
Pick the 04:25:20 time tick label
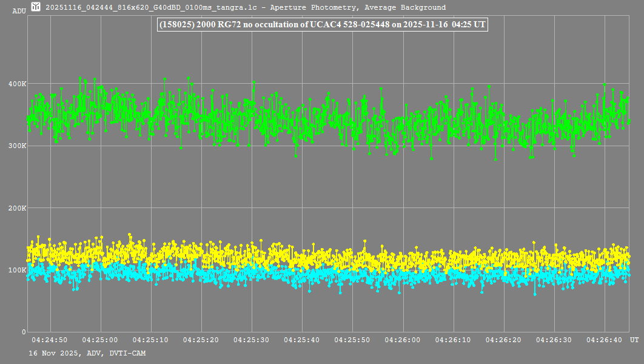pyautogui.click(x=201, y=341)
